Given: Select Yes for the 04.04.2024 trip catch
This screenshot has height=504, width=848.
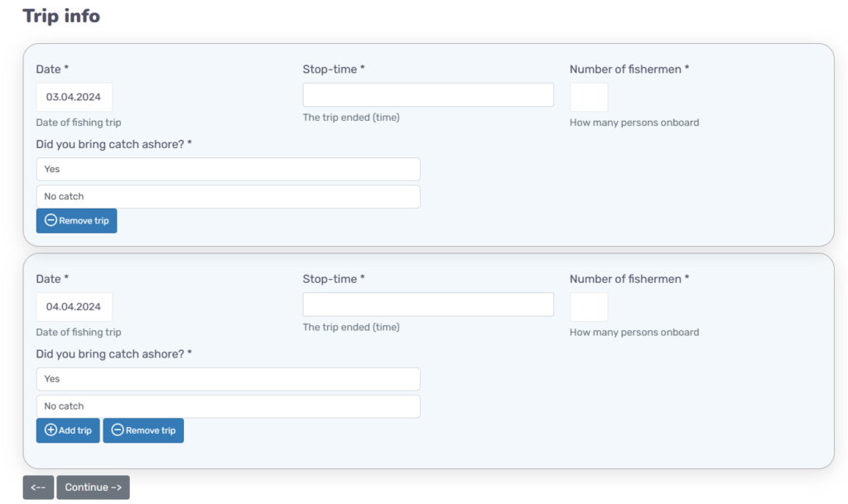Looking at the screenshot, I should pos(228,379).
